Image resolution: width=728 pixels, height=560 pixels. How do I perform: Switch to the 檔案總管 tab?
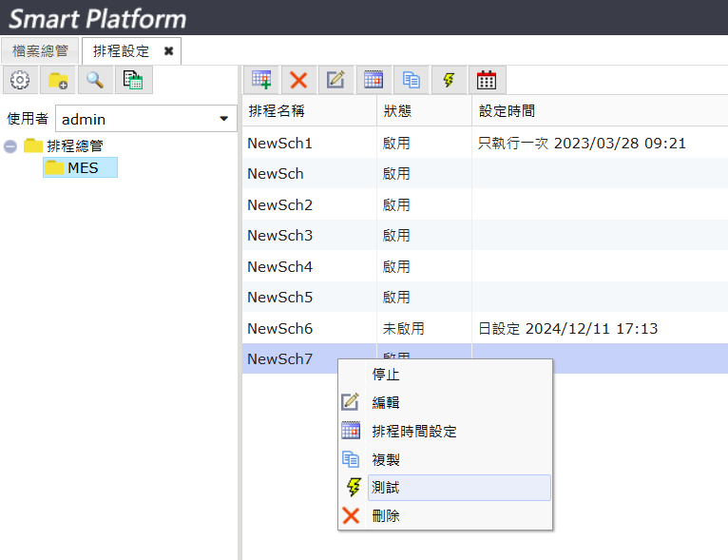[40, 51]
